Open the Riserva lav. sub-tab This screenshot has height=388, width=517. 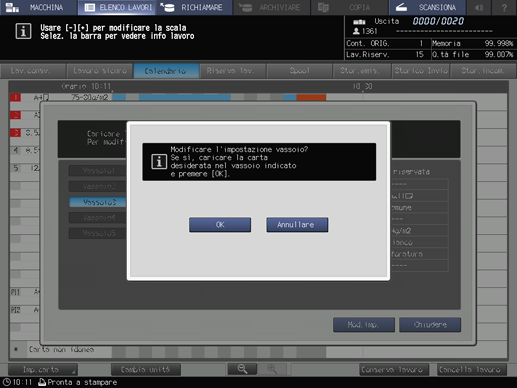pos(233,71)
